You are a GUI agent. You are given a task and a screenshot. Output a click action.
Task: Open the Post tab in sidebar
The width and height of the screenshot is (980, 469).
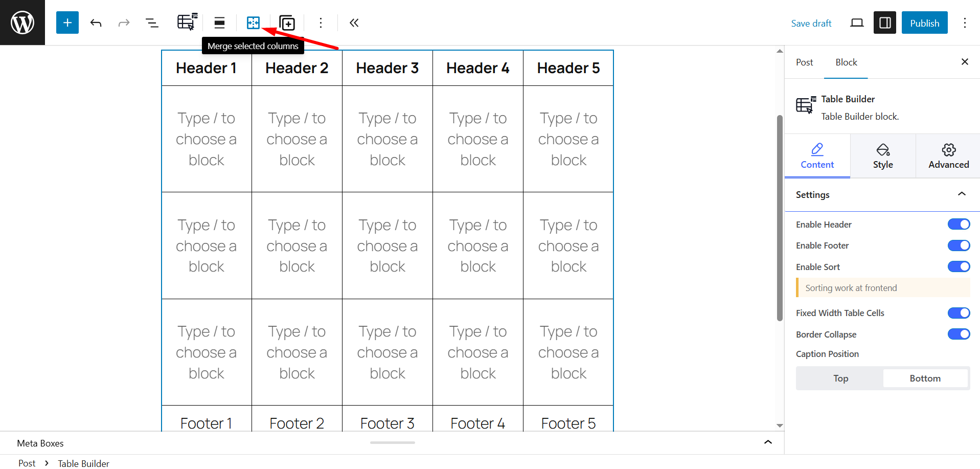(x=804, y=62)
